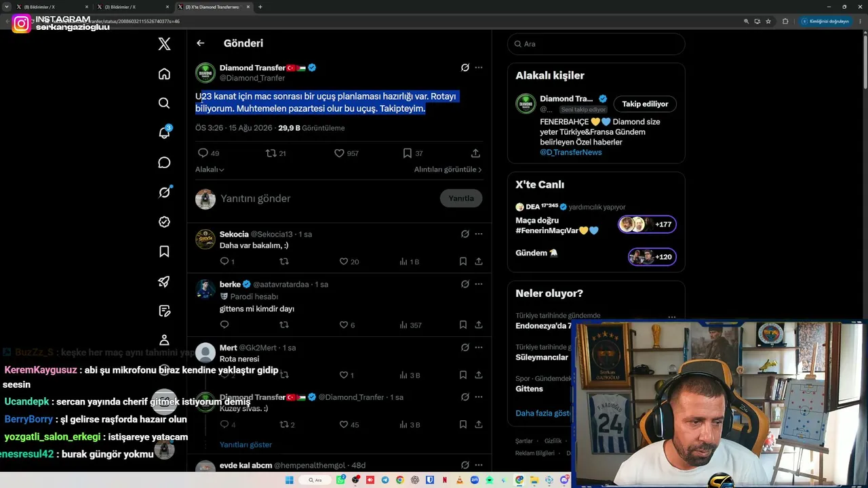Go to the Home feed icon
This screenshot has height=488, width=868.
(x=164, y=74)
